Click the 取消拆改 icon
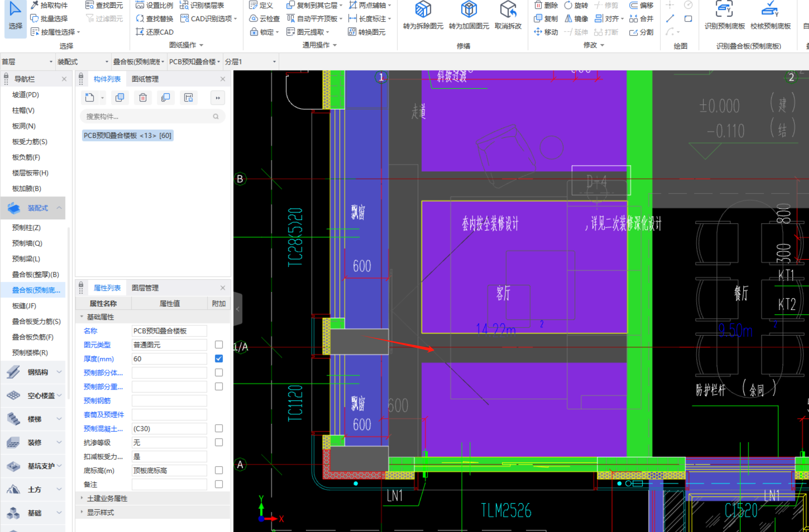This screenshot has width=809, height=532. (508, 10)
